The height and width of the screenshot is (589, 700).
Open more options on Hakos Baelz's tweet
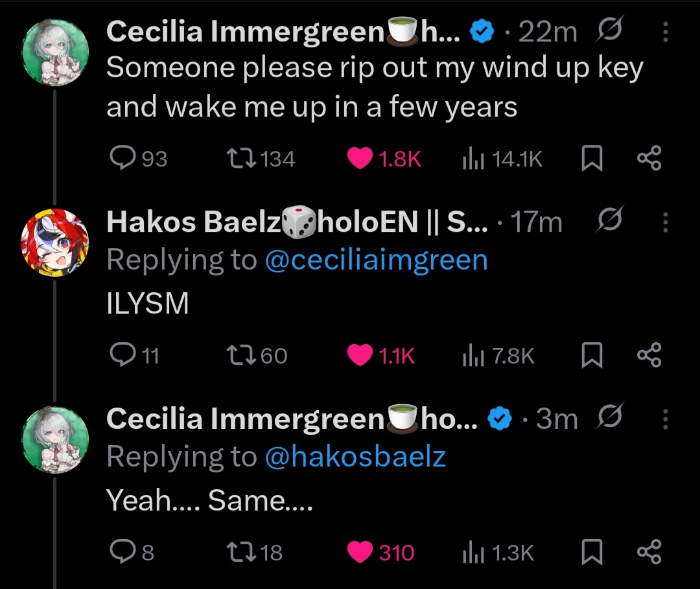666,224
